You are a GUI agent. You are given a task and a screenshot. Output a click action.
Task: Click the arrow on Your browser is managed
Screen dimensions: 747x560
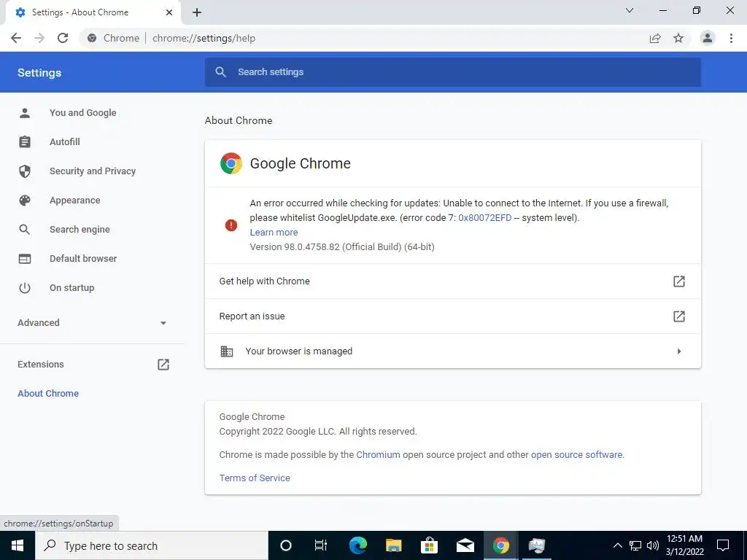click(679, 351)
